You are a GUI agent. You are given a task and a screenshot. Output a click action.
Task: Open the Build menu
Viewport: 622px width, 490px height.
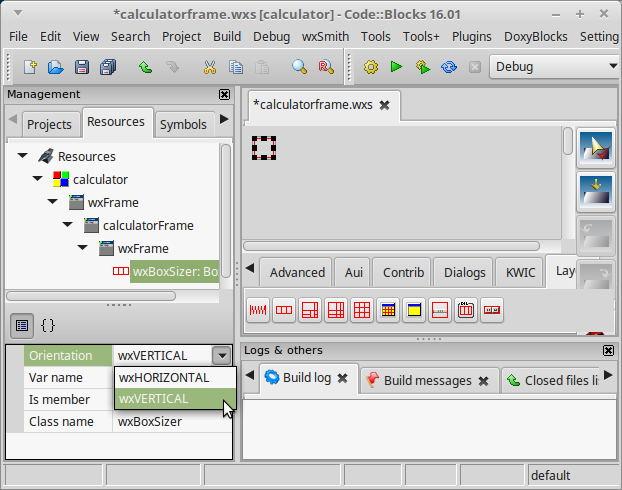(x=227, y=37)
